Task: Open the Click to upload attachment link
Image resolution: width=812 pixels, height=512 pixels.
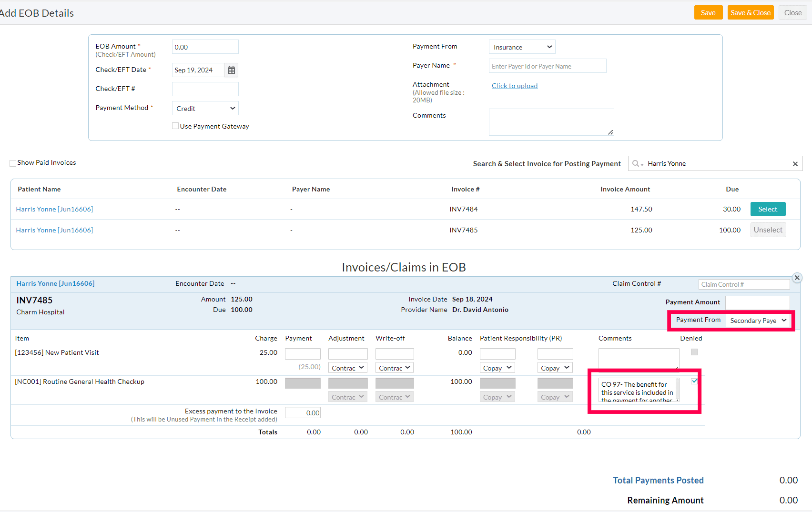Action: pyautogui.click(x=515, y=86)
